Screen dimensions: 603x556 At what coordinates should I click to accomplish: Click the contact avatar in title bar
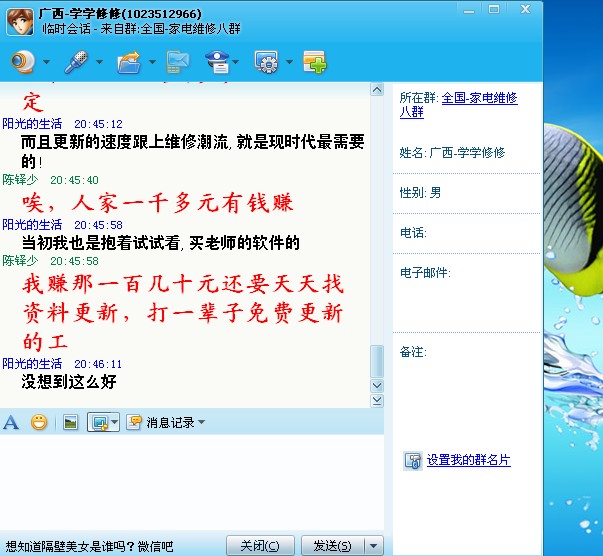(x=20, y=22)
